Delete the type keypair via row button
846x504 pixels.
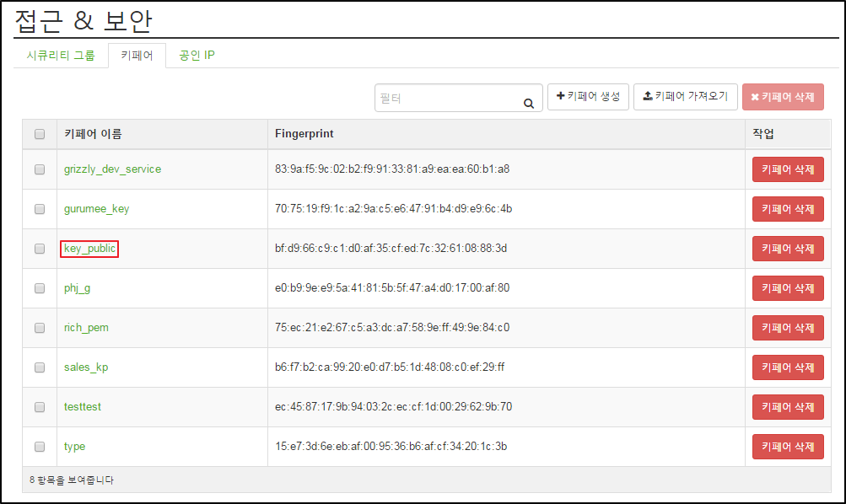click(x=788, y=447)
